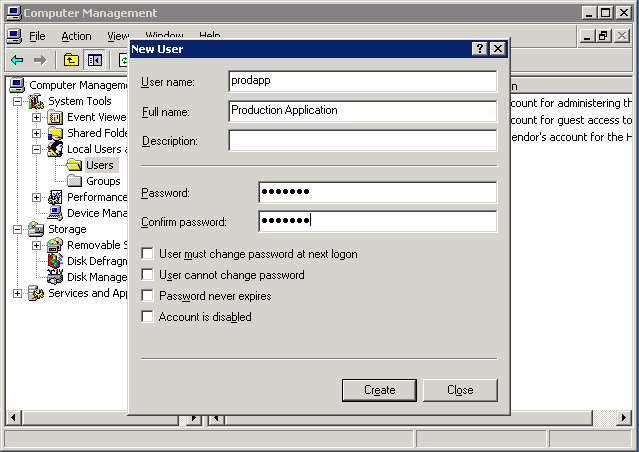Click the Users folder icon in tree
This screenshot has width=639, height=452.
74,165
